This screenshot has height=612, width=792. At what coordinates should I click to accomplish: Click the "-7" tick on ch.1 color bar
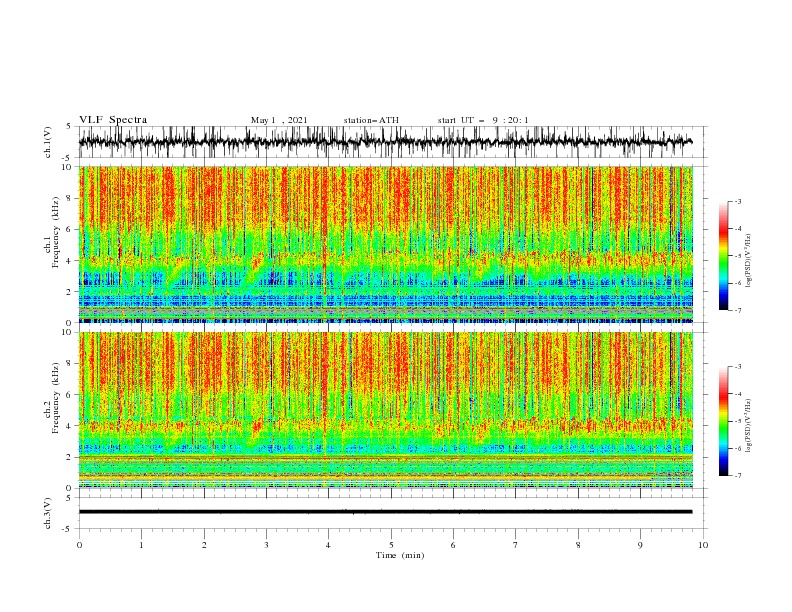point(737,310)
